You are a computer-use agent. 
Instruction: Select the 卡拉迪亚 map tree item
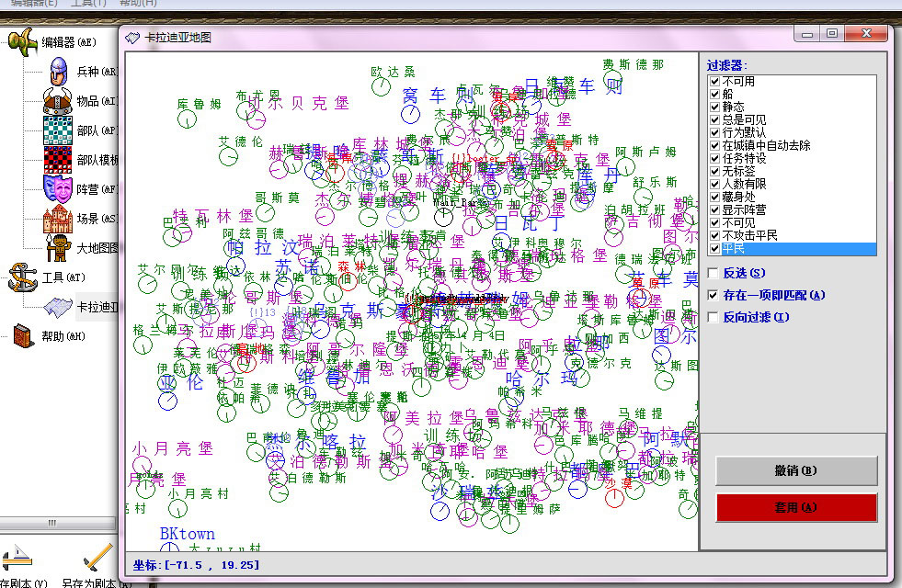pos(58,306)
